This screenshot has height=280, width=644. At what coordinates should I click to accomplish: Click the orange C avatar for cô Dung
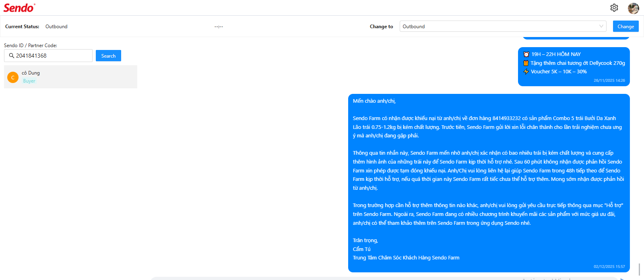(x=13, y=77)
